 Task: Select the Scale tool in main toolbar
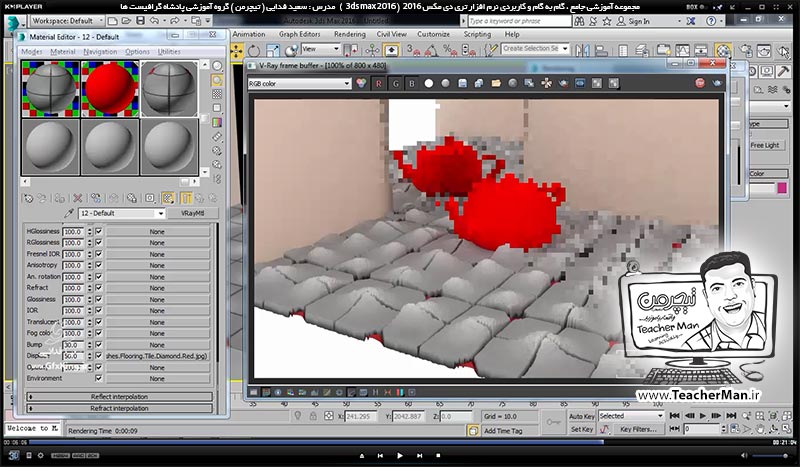coord(272,51)
